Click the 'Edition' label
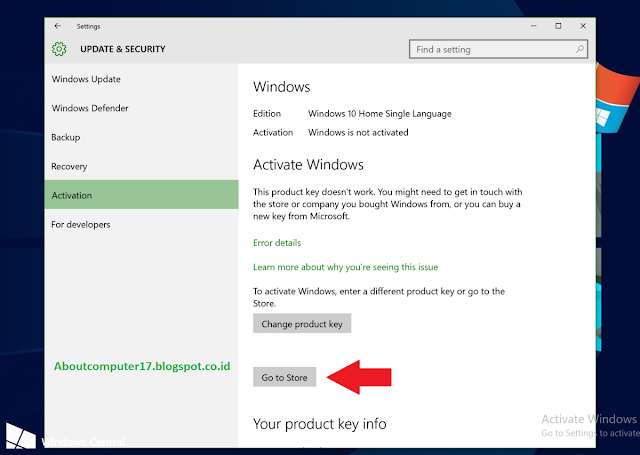The height and width of the screenshot is (455, 640). tap(267, 114)
